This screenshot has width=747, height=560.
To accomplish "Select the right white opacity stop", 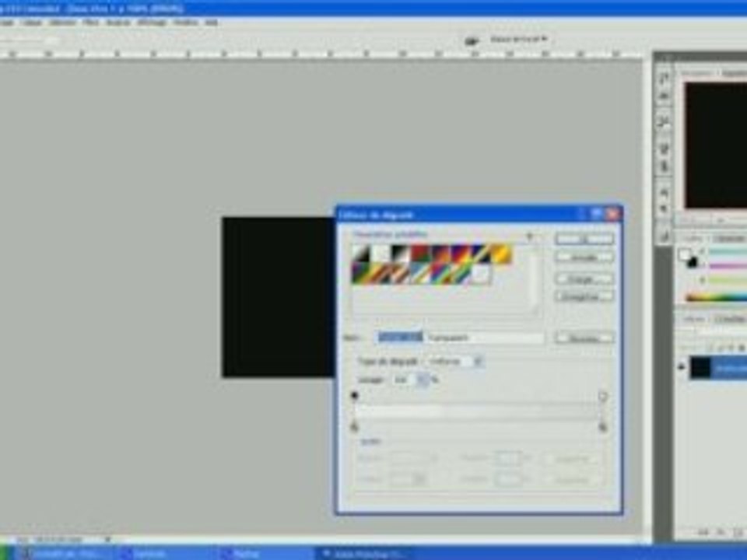I will pos(602,396).
